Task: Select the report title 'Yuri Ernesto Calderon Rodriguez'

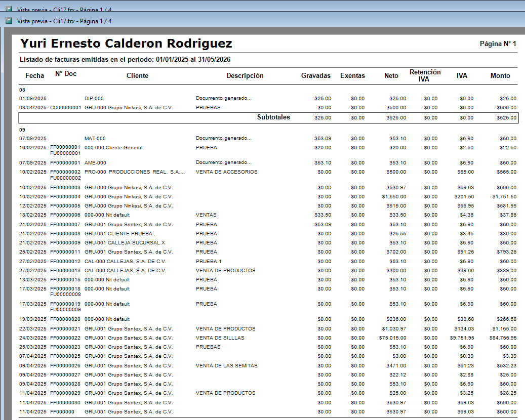Action: click(126, 44)
